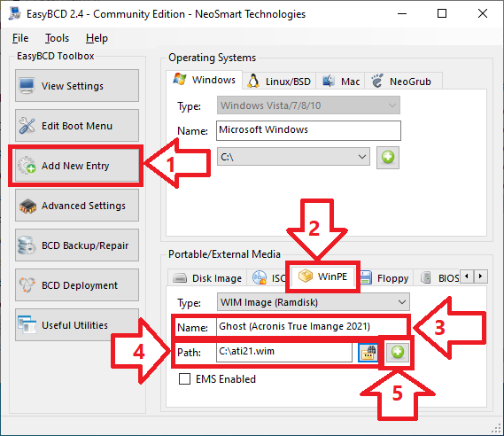Screen dimensions: 504x436
Task: Open Advanced Settings panel
Action: click(x=77, y=206)
